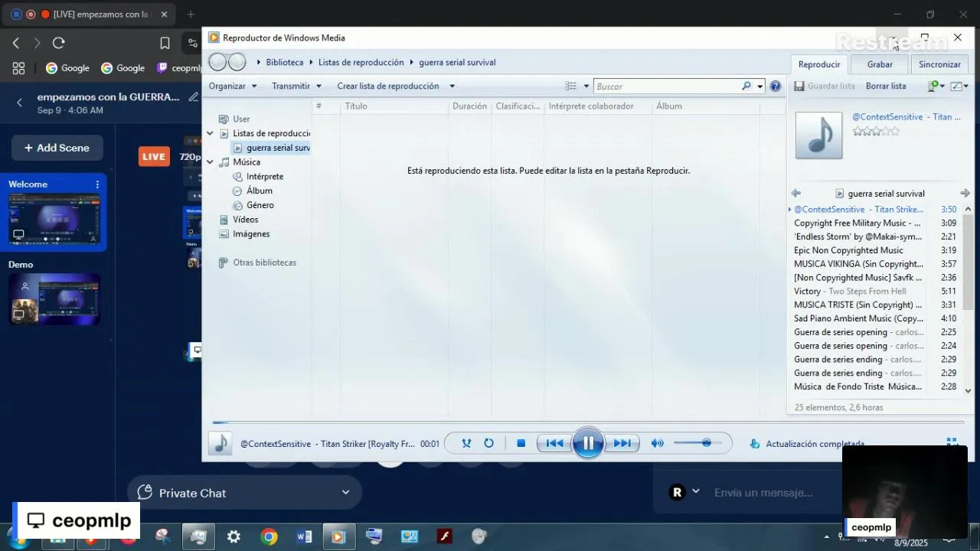The height and width of the screenshot is (551, 980).
Task: Expand Crear lista de reproducción dropdown arrow
Action: coord(452,86)
